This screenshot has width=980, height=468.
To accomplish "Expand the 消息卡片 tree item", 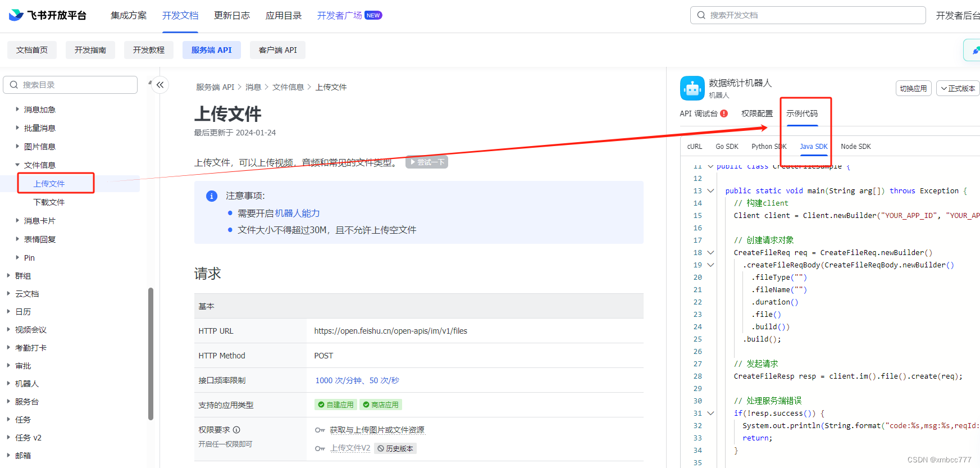I will pyautogui.click(x=17, y=221).
